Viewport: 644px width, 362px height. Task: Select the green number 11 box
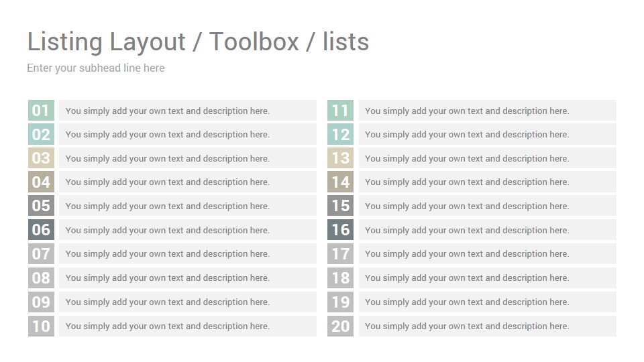coord(341,111)
